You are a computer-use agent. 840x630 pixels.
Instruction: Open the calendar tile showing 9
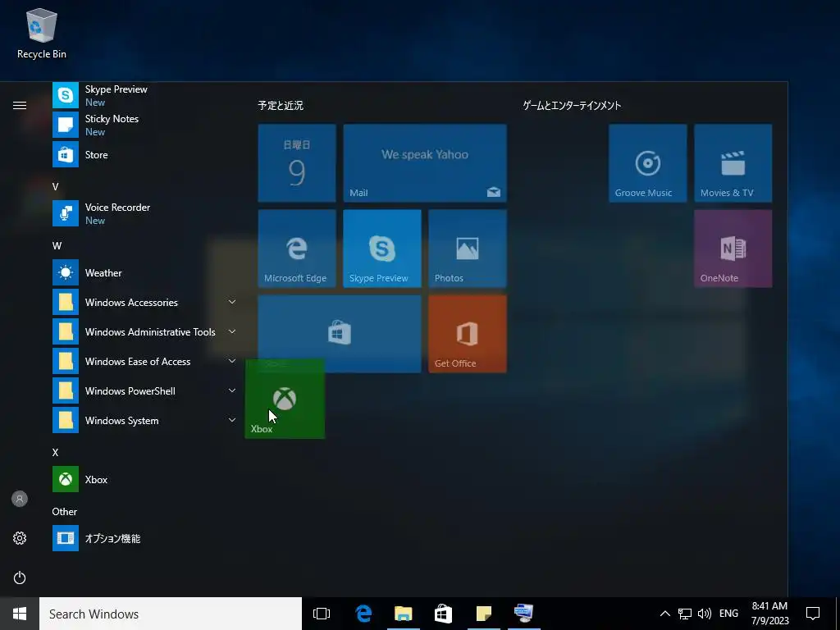[x=297, y=163]
